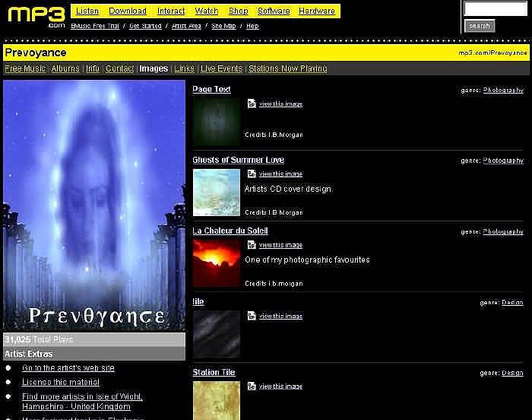Find more artists in Isle of Wight link
The height and width of the screenshot is (420, 532).
coord(82,401)
